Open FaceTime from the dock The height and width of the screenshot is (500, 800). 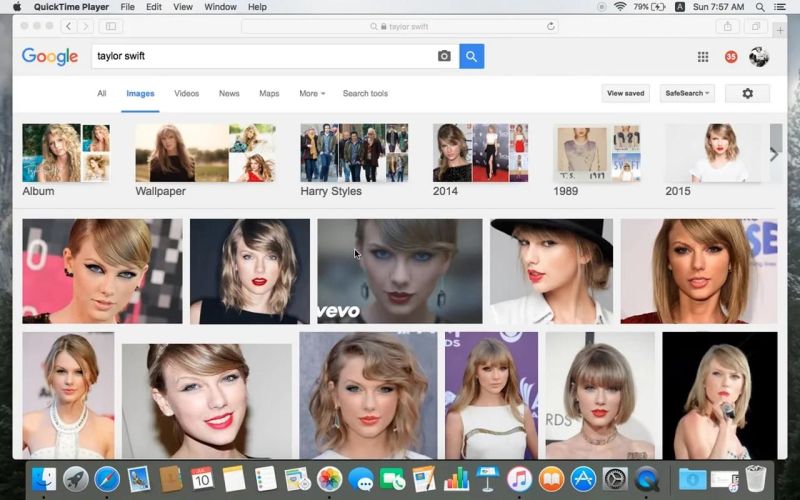pyautogui.click(x=392, y=480)
